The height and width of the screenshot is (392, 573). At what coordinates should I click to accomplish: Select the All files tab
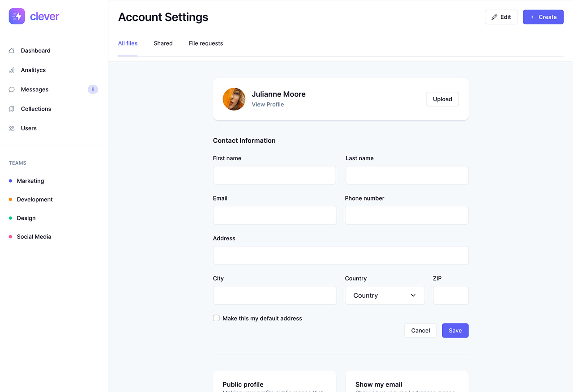[128, 43]
